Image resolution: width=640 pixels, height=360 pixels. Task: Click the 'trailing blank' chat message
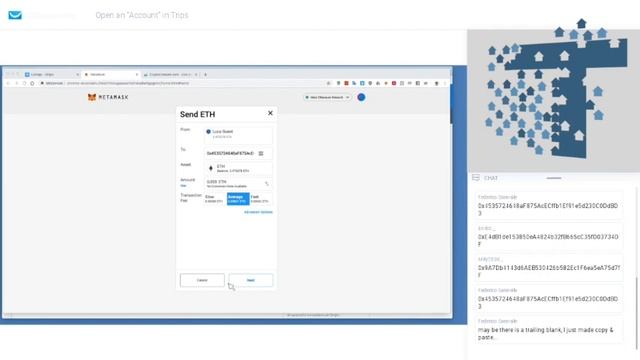548,330
